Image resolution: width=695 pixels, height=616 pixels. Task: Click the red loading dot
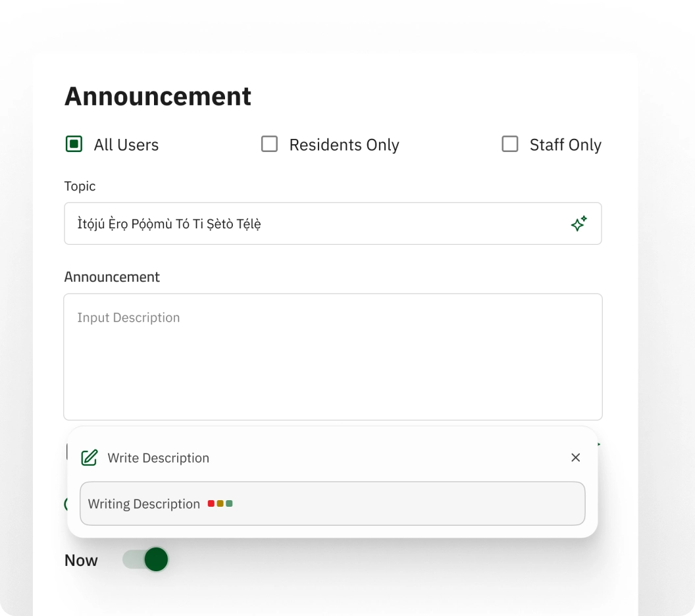click(x=211, y=503)
